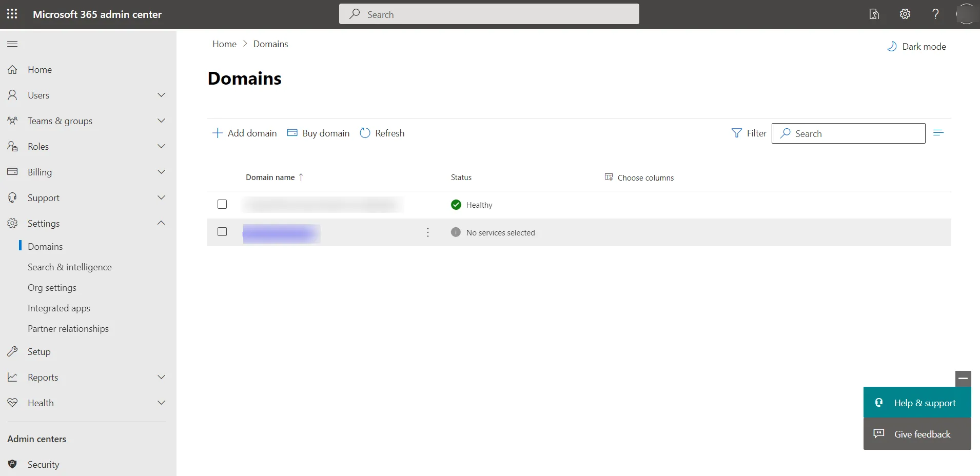Refresh the domain list
The height and width of the screenshot is (476, 980).
[x=382, y=133]
